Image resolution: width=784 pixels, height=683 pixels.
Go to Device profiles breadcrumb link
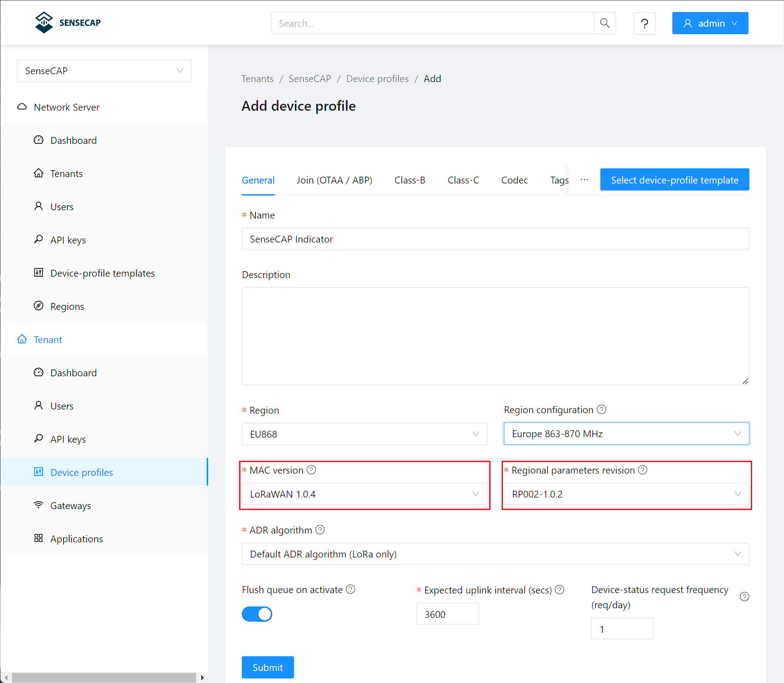pos(377,79)
